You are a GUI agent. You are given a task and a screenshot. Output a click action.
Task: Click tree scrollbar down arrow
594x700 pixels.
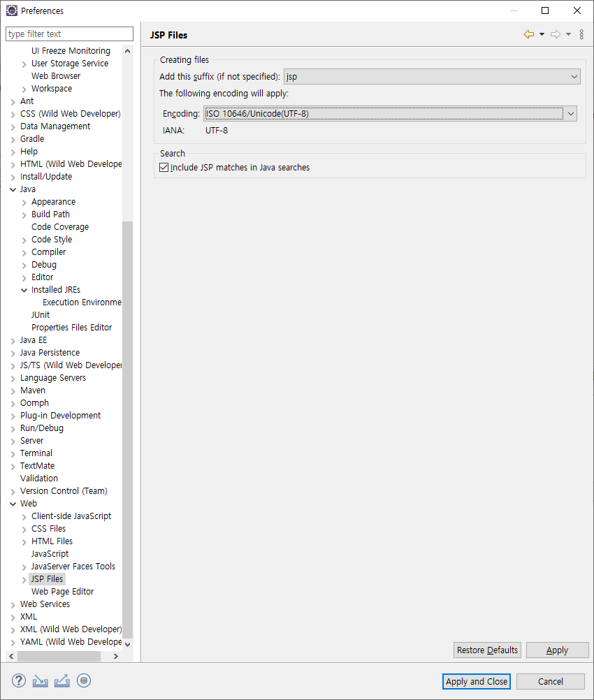coord(127,644)
